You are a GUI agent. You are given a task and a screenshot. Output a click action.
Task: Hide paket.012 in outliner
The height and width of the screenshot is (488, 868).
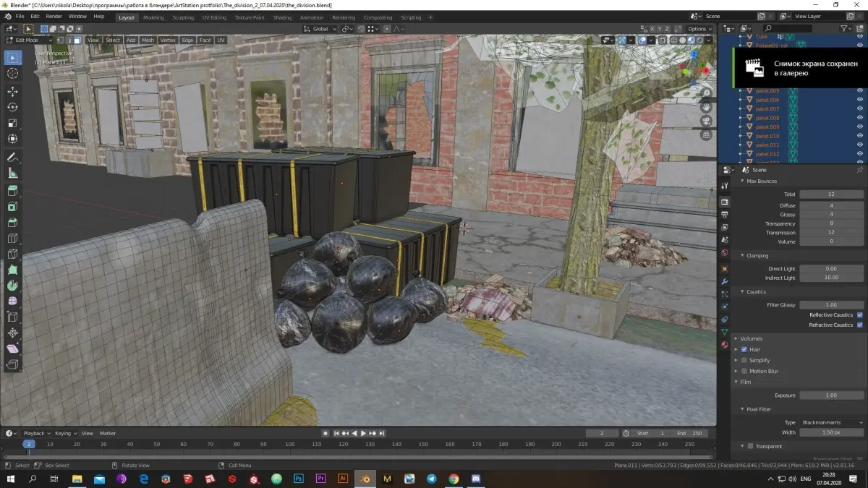click(x=860, y=154)
